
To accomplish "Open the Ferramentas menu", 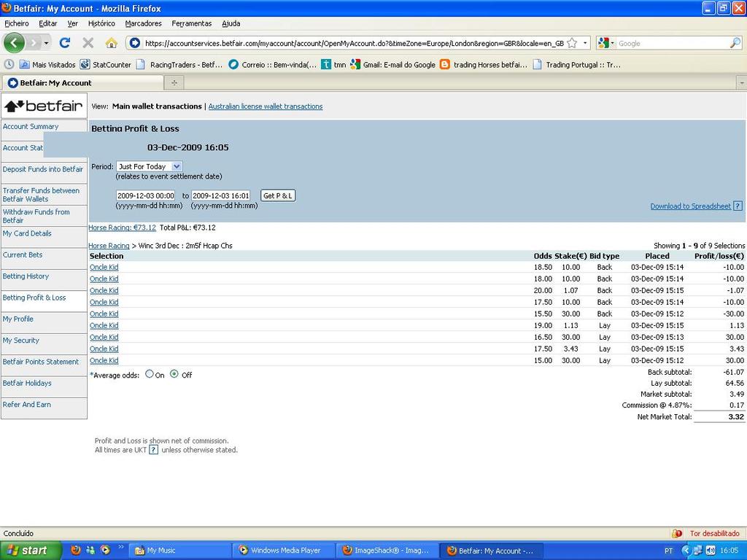I will [192, 23].
